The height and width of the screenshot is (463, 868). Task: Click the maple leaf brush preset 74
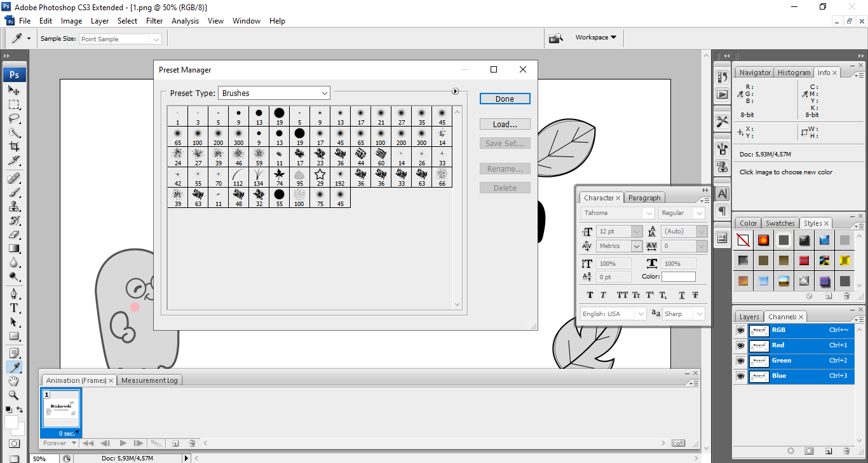click(279, 177)
